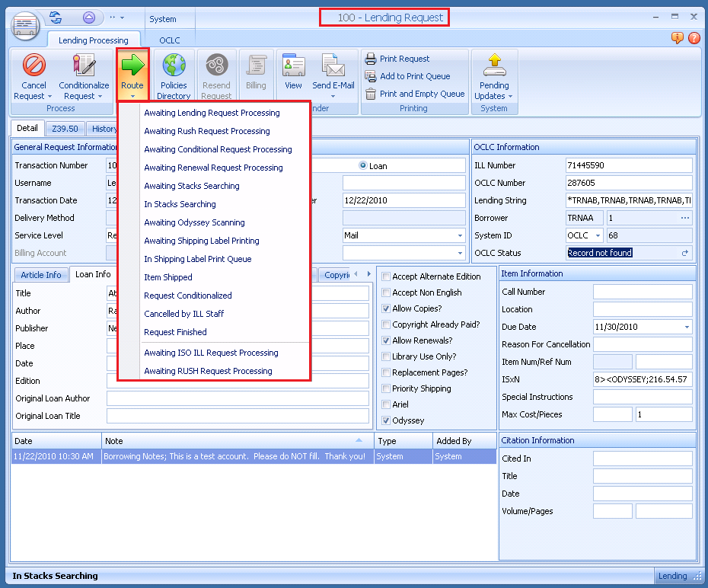
Task: Click the Send E-Mail icon
Action: tap(333, 66)
